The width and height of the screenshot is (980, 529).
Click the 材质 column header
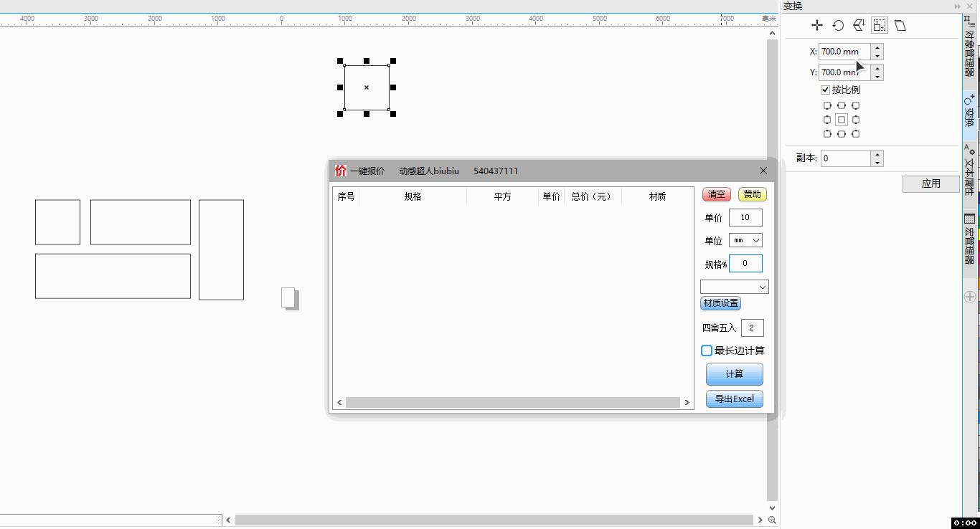[x=657, y=196]
